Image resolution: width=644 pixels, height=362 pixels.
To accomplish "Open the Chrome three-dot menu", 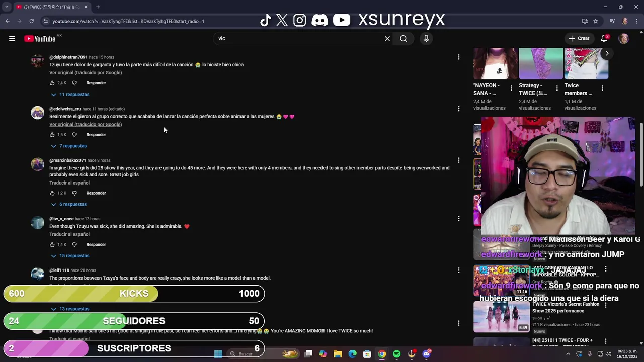I will click(x=636, y=21).
